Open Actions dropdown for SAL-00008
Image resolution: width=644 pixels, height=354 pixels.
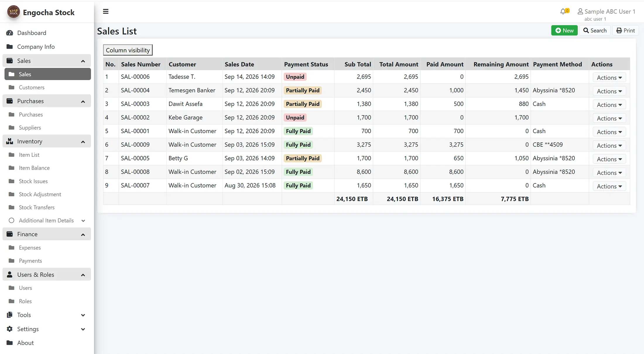[609, 172]
